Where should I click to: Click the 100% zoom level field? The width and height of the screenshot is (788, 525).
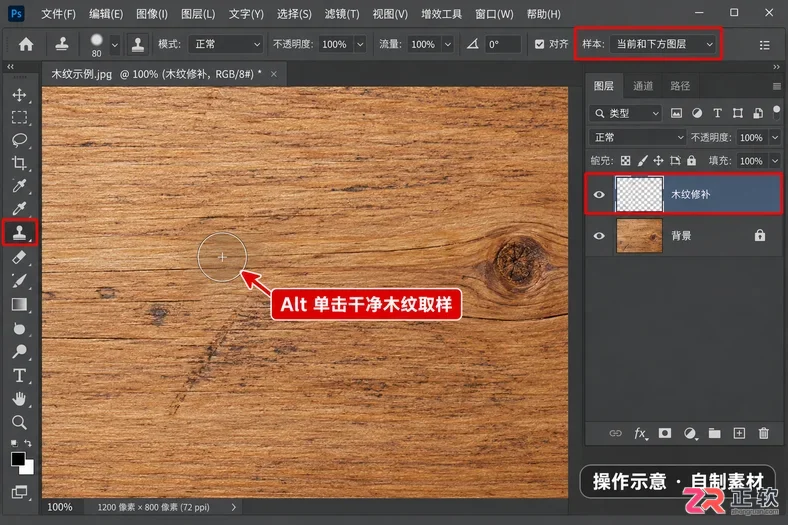[x=60, y=507]
